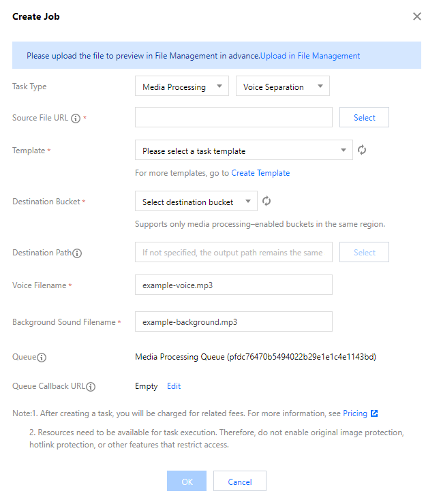426x504 pixels.
Task: Focus the Source File URL input field
Action: click(233, 118)
